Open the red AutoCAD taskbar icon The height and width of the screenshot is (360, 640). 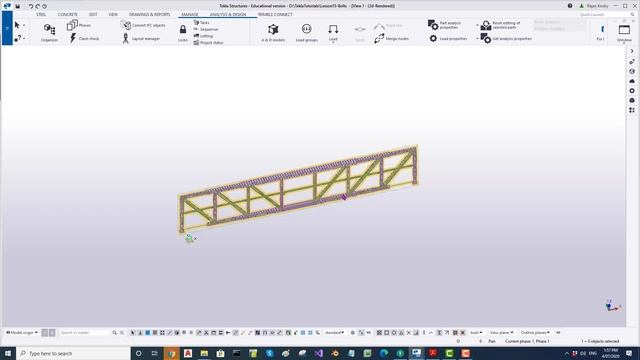click(188, 353)
